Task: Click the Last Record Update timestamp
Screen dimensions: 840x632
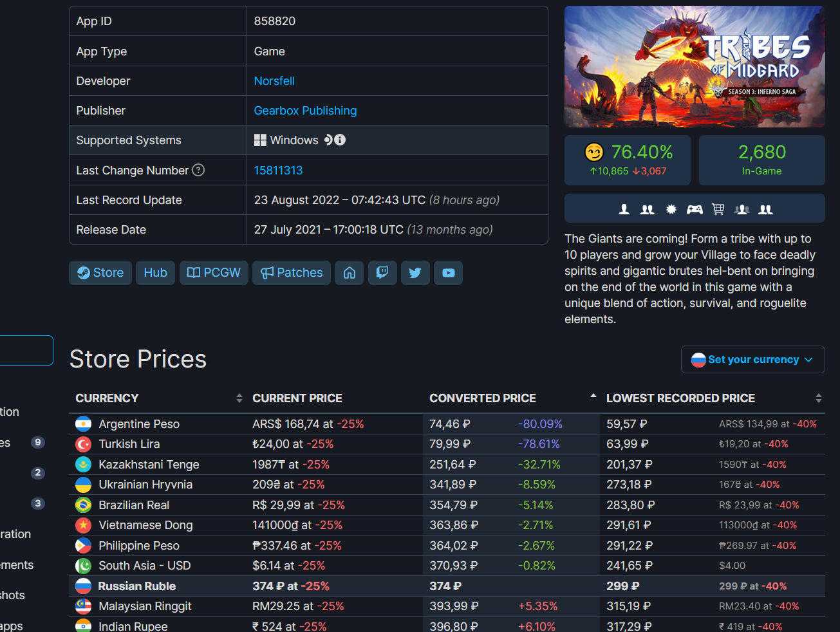Action: click(340, 200)
